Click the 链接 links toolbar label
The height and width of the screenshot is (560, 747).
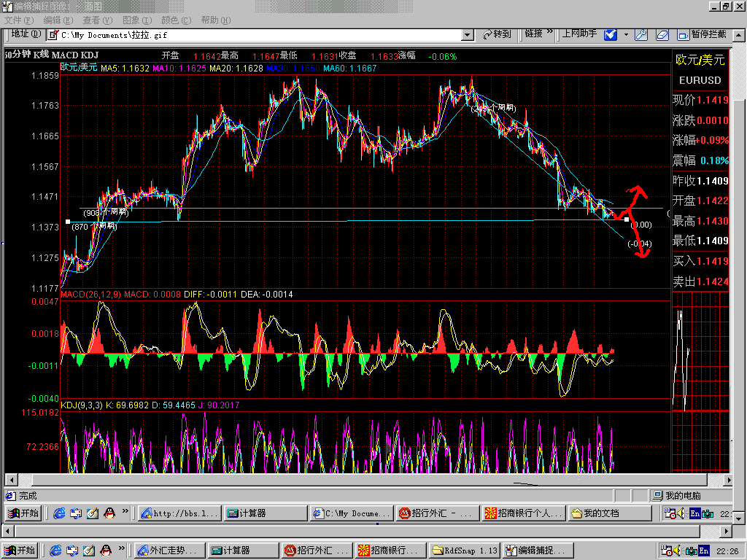pos(534,34)
